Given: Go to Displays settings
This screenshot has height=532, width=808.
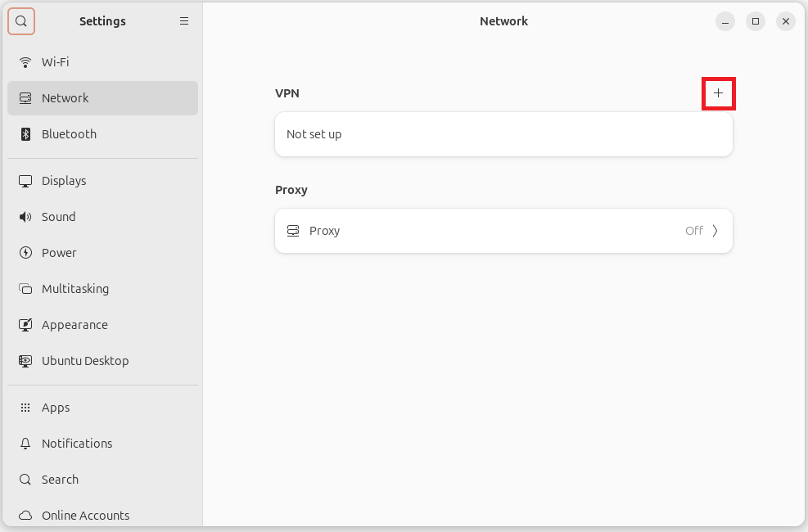Looking at the screenshot, I should [x=102, y=181].
